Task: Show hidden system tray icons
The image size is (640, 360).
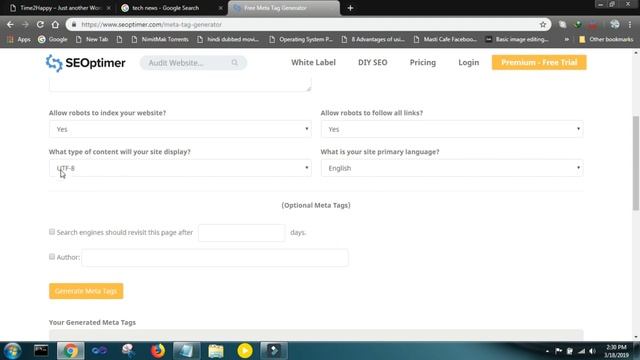Action: [547, 351]
